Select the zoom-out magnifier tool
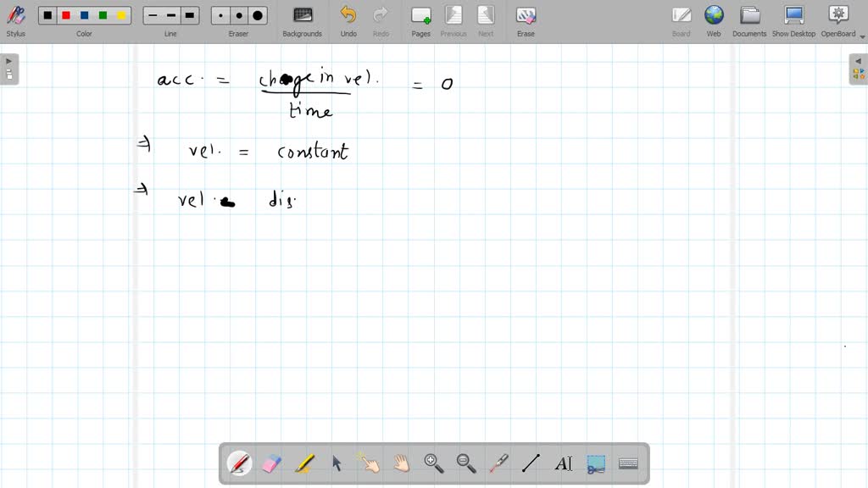This screenshot has width=868, height=488. point(465,463)
